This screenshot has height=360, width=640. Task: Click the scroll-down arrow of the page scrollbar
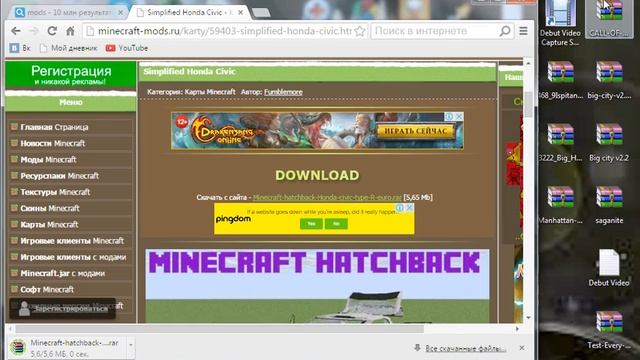(528, 318)
